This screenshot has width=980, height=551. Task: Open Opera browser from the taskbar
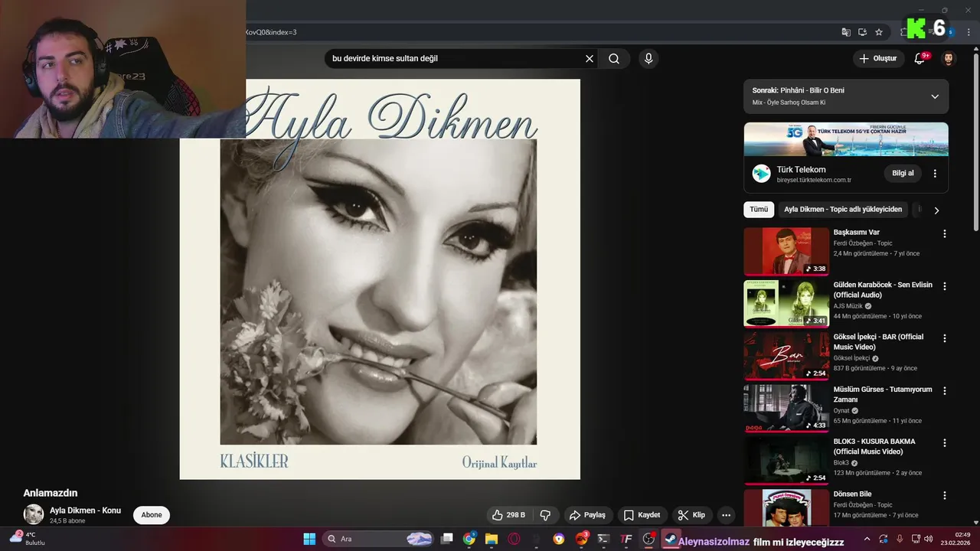click(514, 539)
